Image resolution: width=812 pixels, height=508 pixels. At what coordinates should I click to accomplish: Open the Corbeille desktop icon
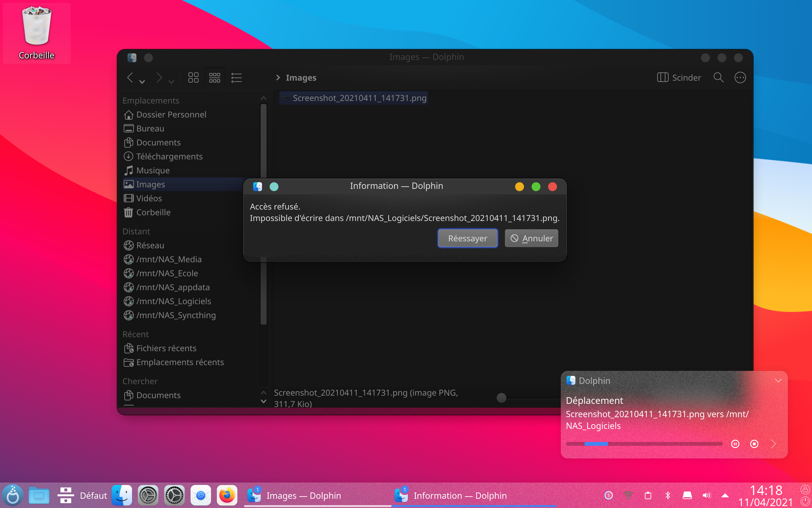click(36, 33)
